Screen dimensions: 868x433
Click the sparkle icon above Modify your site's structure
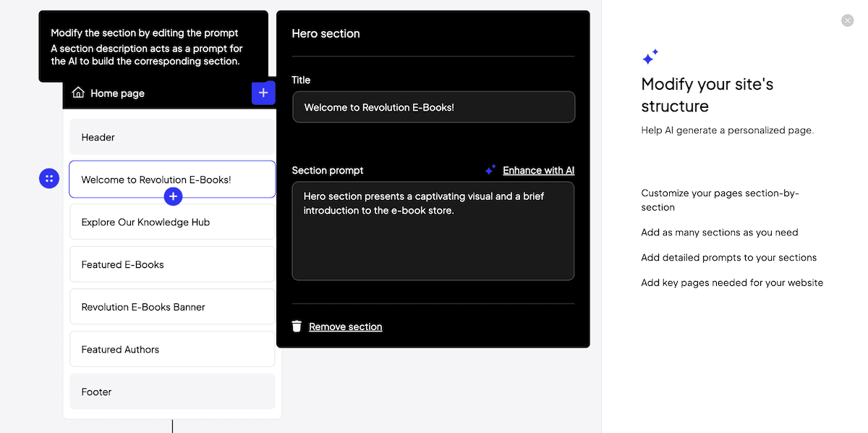(x=650, y=56)
